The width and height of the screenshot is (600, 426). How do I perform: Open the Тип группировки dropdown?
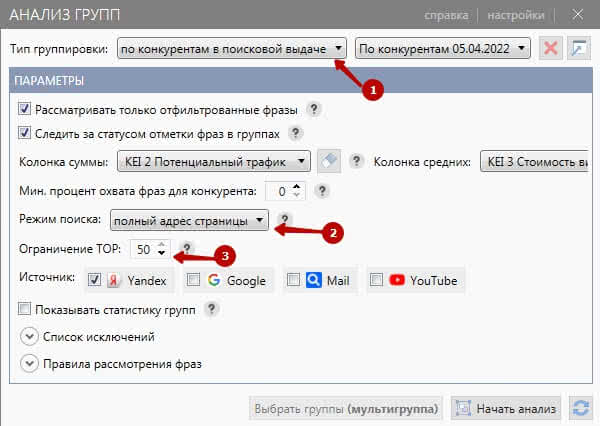[232, 49]
